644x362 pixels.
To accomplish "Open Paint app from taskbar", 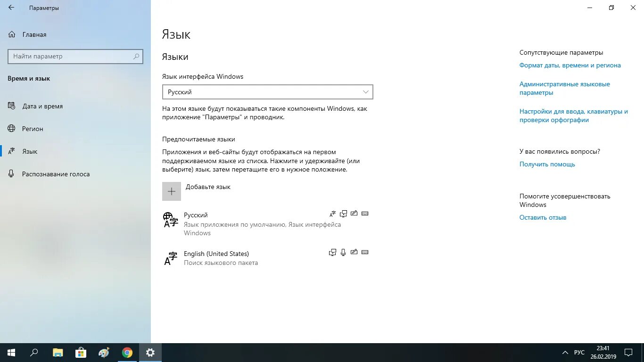I will (104, 353).
